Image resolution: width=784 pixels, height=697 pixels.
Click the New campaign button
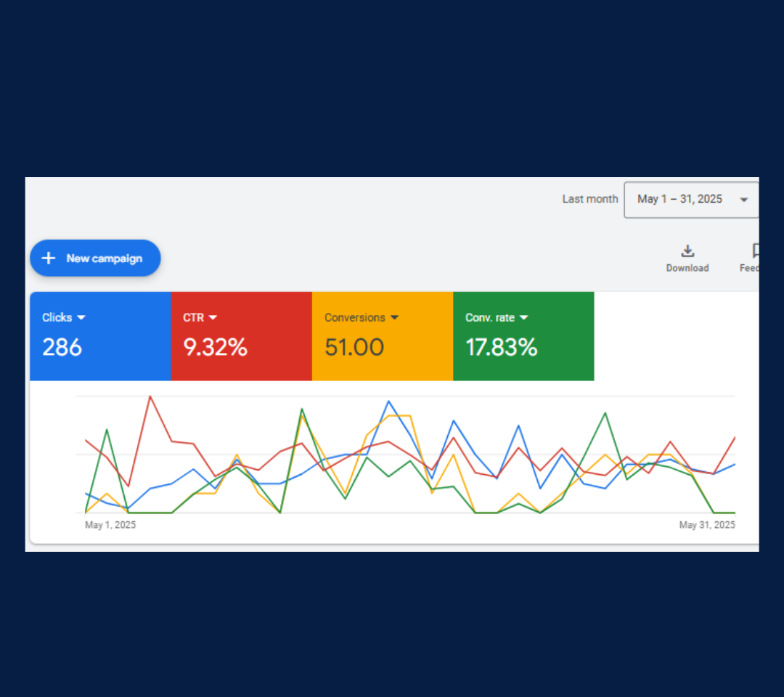[x=95, y=258]
